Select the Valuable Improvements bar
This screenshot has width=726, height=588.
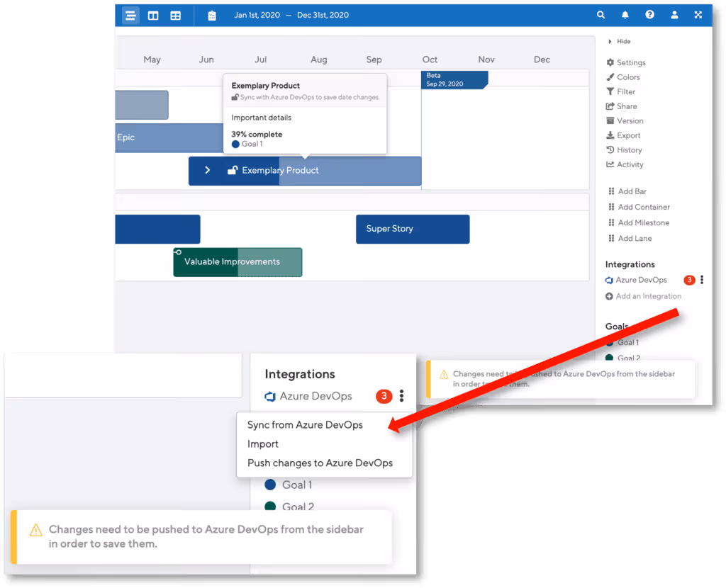[238, 262]
